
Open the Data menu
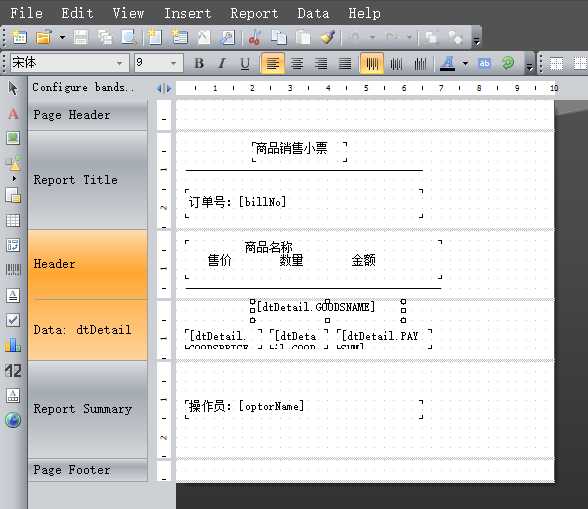313,13
